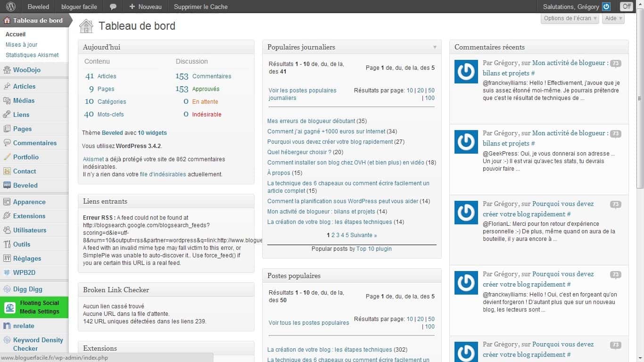Open the Akismet link in Aujourd'hui
This screenshot has height=362, width=644.
pyautogui.click(x=93, y=159)
